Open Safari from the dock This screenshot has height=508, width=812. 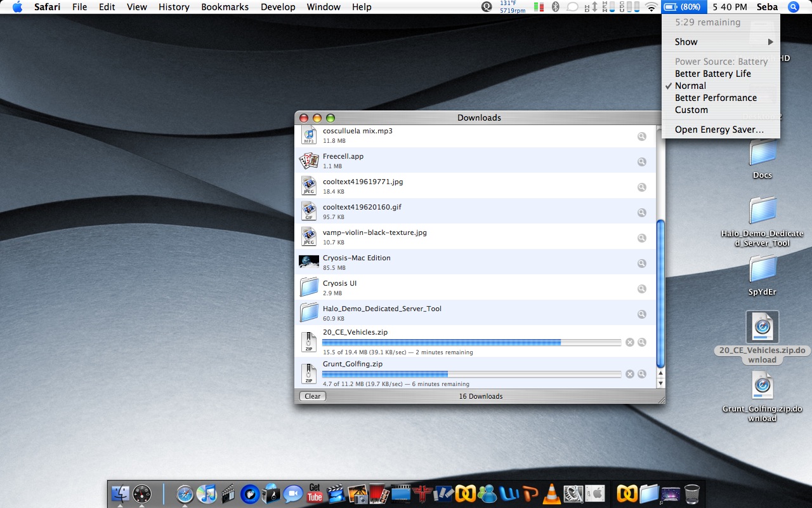click(185, 493)
